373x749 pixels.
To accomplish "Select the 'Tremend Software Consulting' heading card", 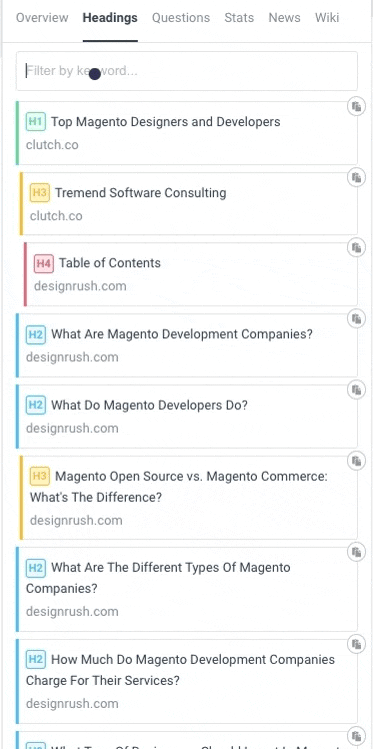I will click(189, 204).
